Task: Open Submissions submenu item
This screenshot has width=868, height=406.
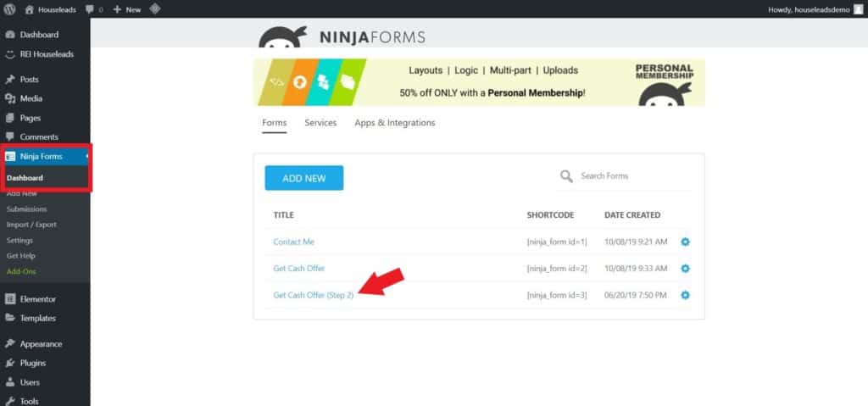Action: click(x=26, y=209)
